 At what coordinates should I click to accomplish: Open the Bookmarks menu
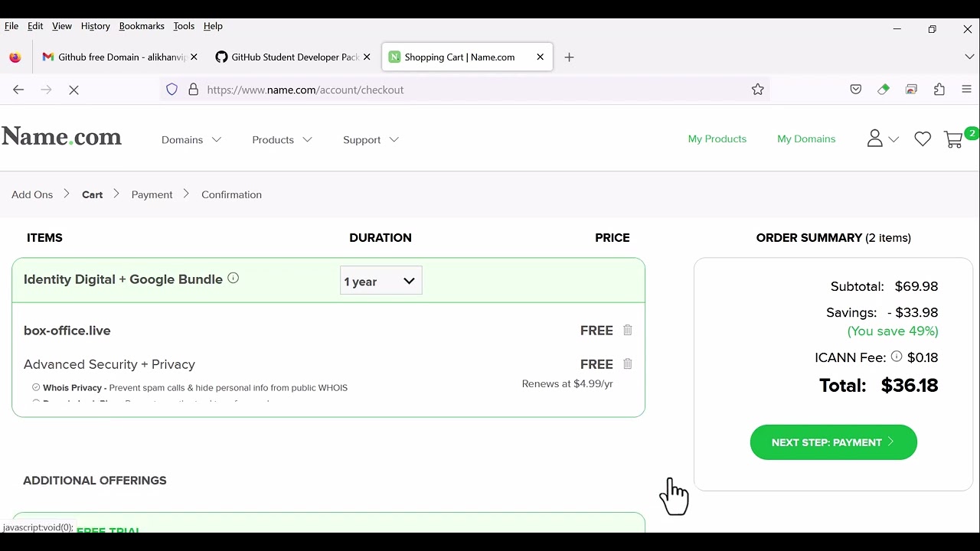(142, 26)
